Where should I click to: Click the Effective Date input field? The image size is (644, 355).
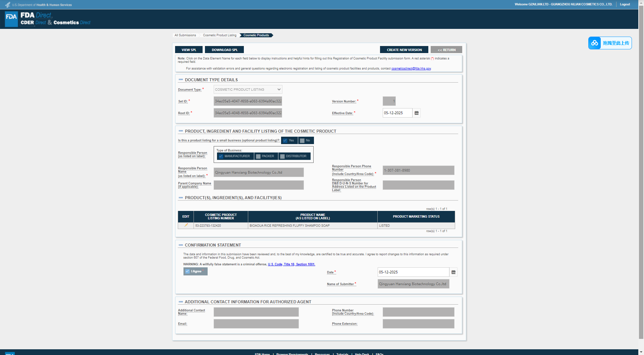[x=397, y=113]
